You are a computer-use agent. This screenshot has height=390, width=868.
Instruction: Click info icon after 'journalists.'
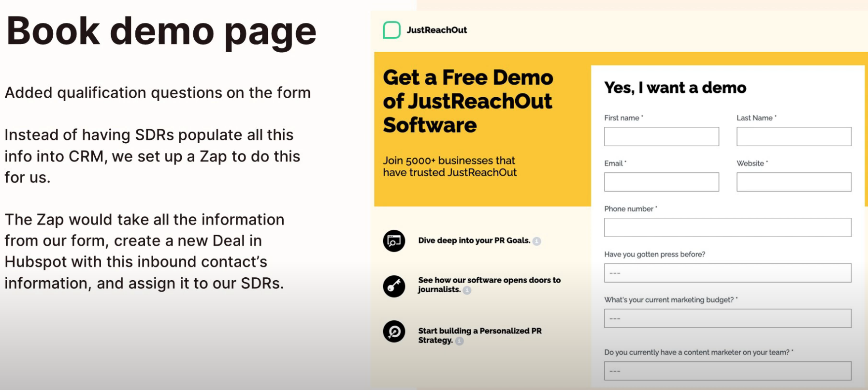[x=467, y=290]
